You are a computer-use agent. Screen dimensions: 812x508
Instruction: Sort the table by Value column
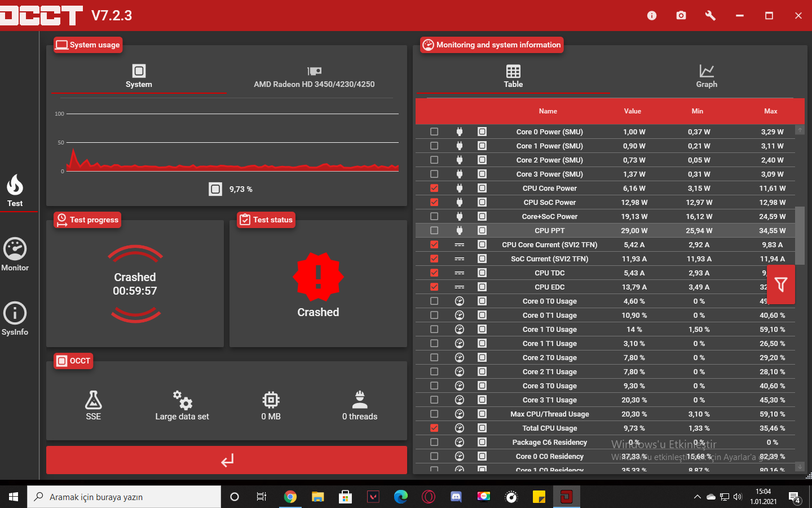point(633,111)
